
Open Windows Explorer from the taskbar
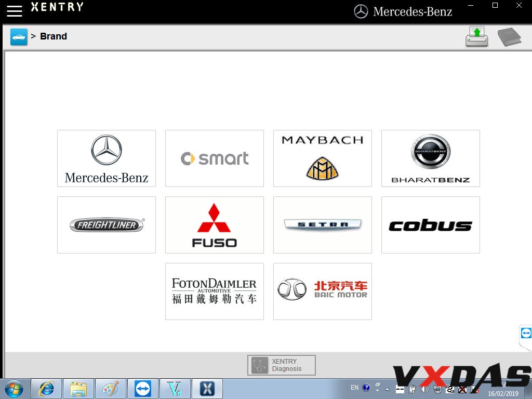(79, 389)
